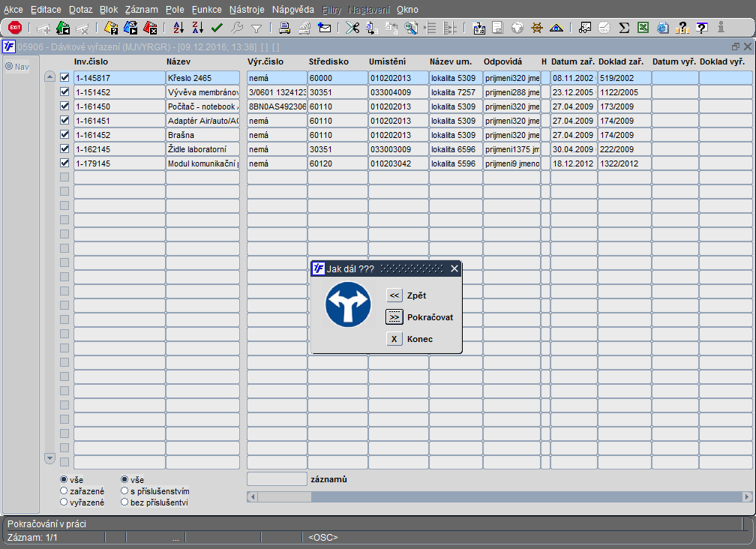Click the green Excel export icon

click(x=643, y=28)
